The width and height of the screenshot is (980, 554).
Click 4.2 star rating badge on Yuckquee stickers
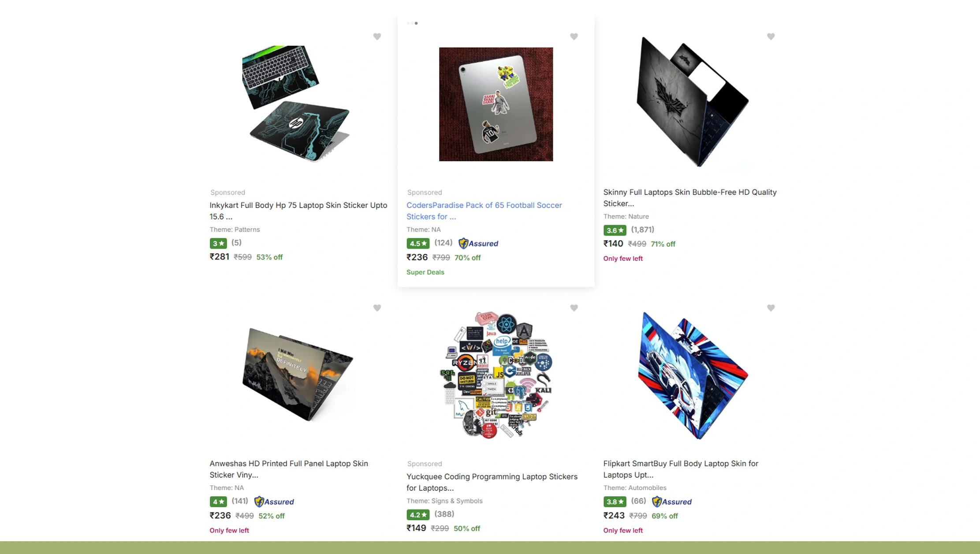[417, 514]
